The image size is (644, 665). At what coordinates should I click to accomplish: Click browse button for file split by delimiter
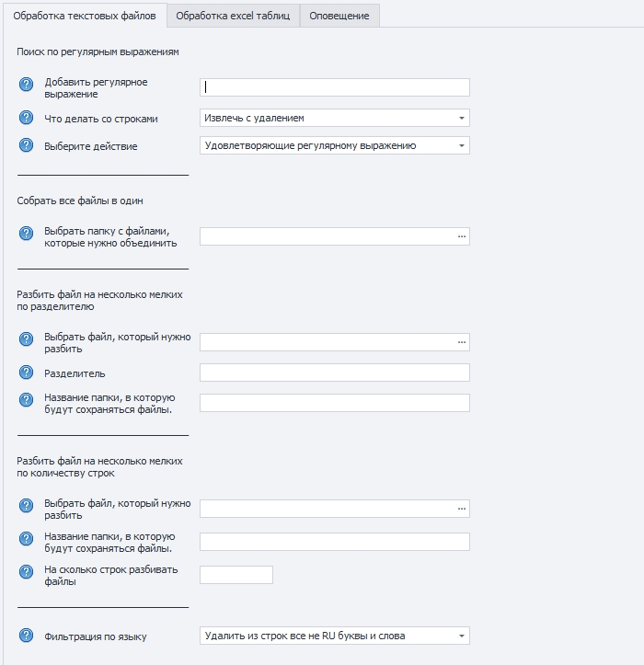(462, 342)
